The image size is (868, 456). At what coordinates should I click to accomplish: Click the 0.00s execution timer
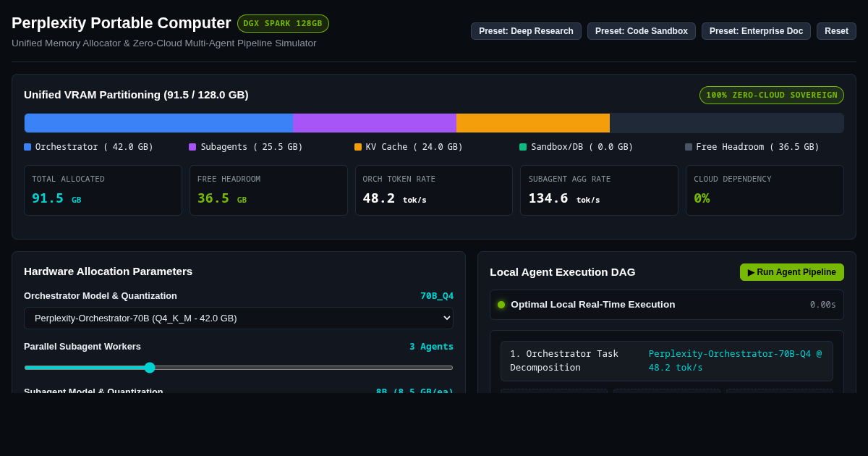click(x=823, y=305)
